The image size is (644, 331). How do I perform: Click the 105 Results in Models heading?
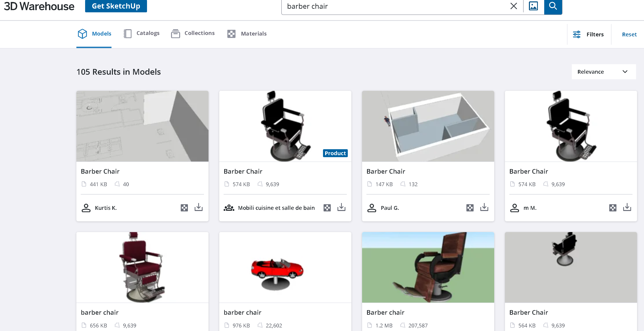[118, 72]
